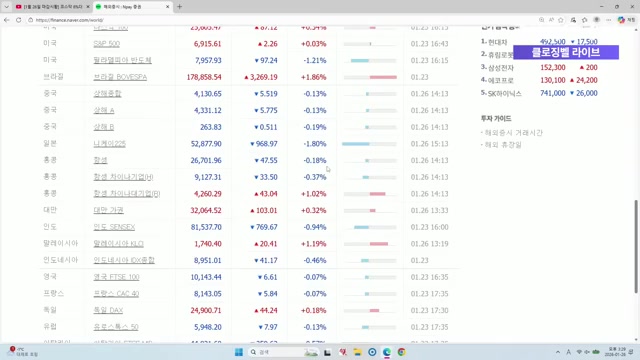Show hidden system tray icons
The width and height of the screenshot is (640, 360).
point(558,352)
